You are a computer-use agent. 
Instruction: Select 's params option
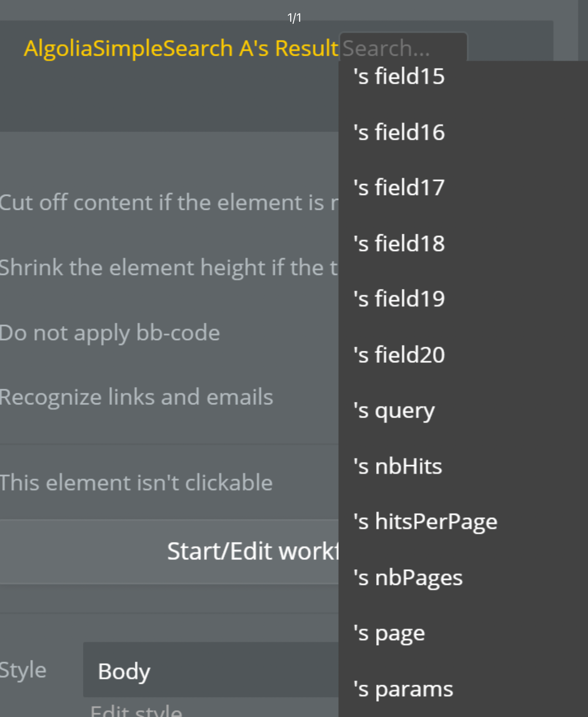coord(463,689)
